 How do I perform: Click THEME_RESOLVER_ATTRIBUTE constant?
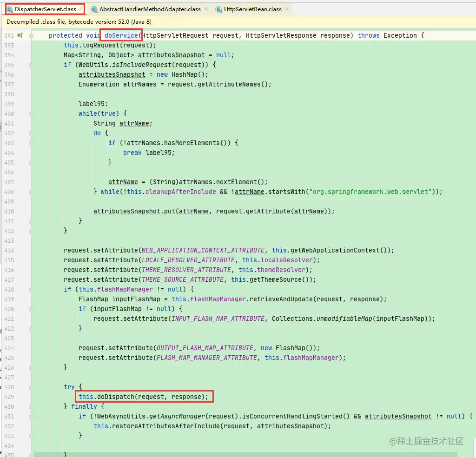(186, 270)
